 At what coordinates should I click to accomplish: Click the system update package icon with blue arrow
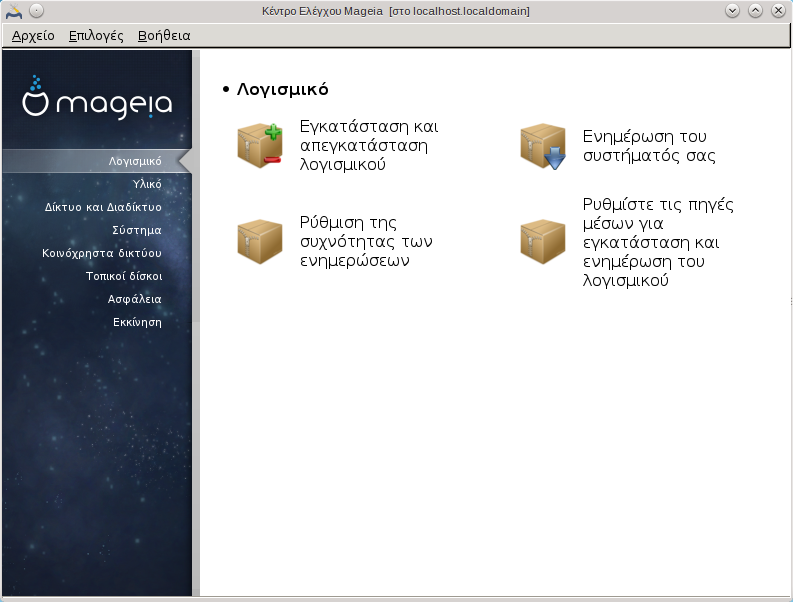(543, 146)
